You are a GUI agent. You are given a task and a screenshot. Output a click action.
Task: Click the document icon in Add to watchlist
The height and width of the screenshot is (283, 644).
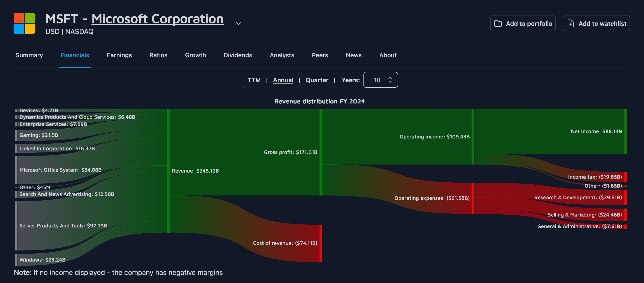pos(570,23)
